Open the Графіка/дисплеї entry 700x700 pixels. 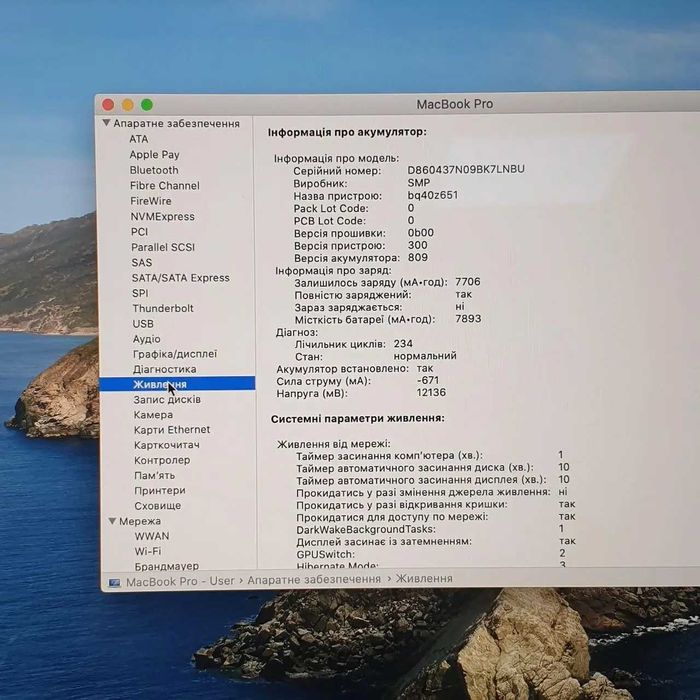pyautogui.click(x=175, y=354)
